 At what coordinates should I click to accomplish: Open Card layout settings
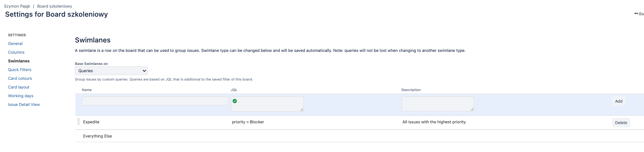coord(19,87)
